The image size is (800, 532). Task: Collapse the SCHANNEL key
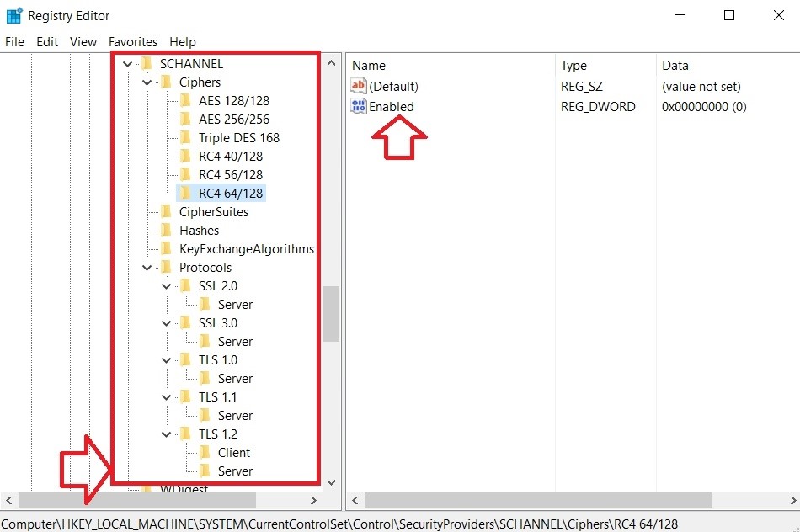point(127,64)
